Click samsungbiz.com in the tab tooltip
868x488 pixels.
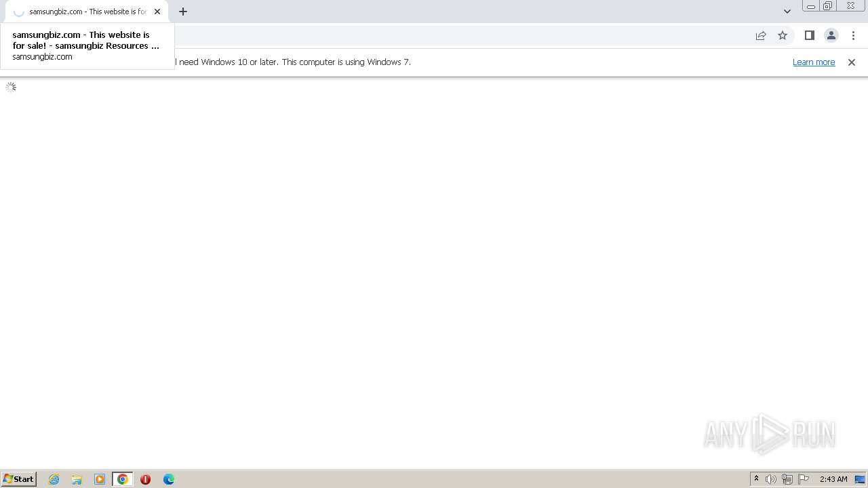(42, 57)
